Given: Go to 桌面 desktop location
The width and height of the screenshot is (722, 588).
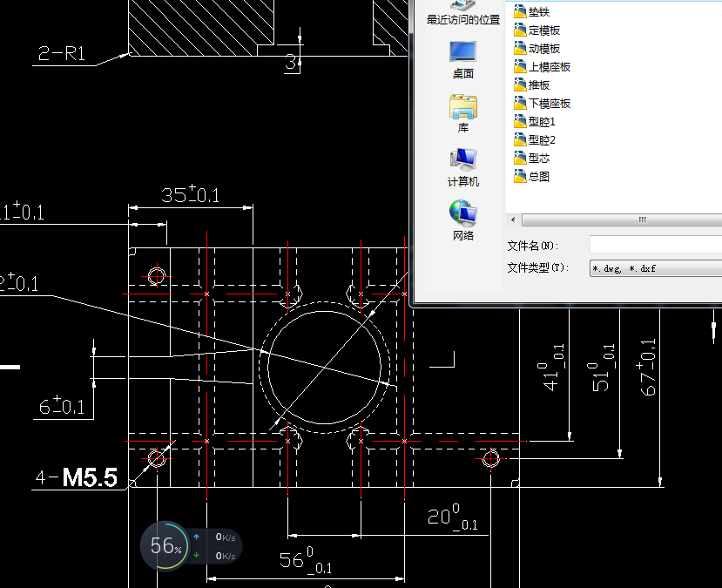Looking at the screenshot, I should tap(462, 60).
